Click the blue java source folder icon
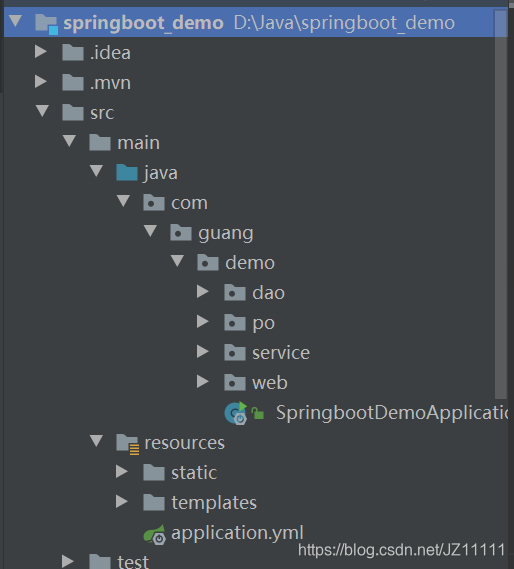 click(127, 172)
